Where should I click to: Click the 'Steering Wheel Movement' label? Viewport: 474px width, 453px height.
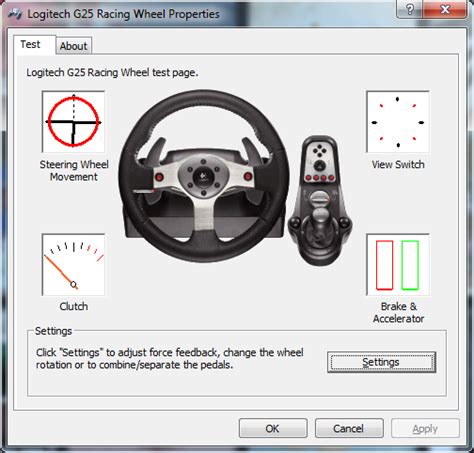tap(74, 170)
